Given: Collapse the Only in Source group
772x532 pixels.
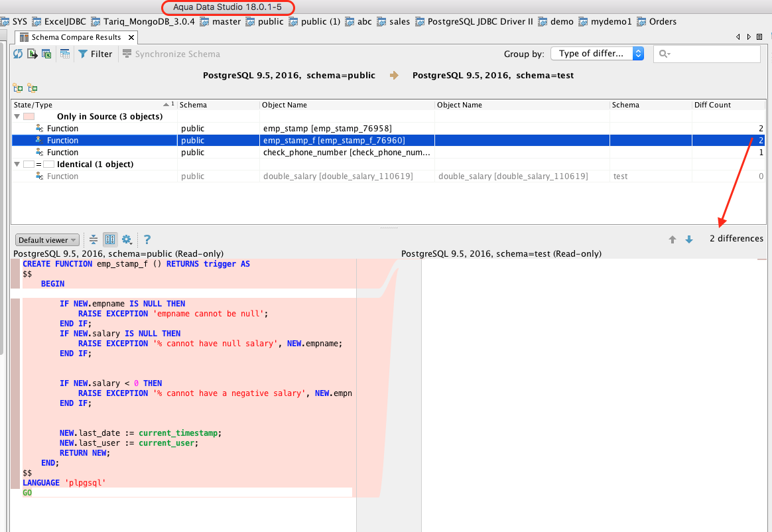Looking at the screenshot, I should 17,117.
